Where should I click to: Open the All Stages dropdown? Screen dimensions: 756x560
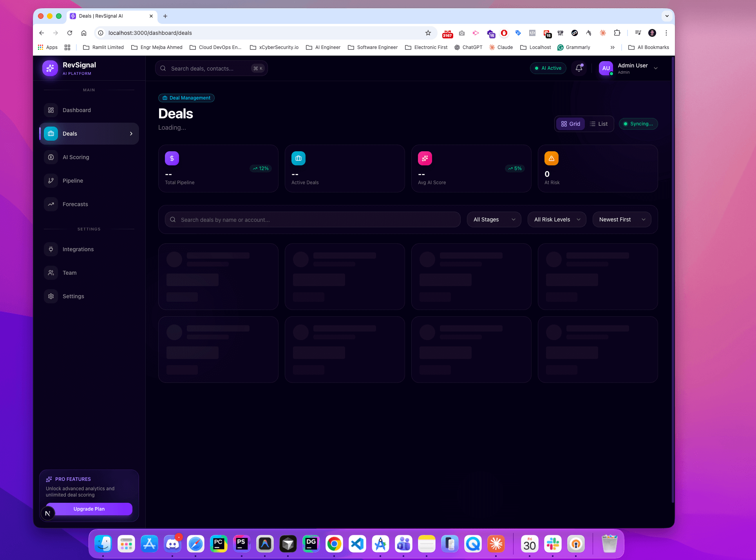[494, 219]
